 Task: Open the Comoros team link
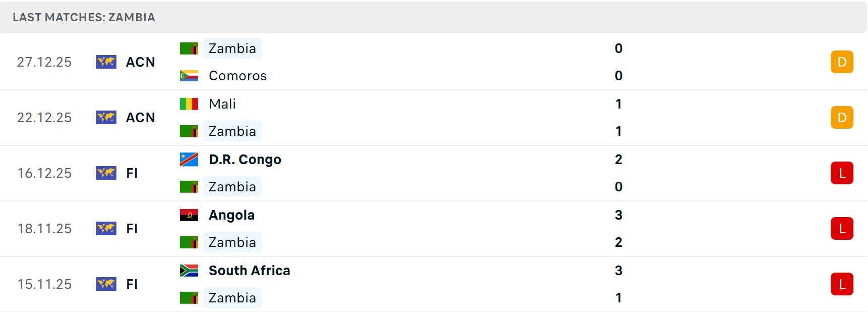(237, 76)
